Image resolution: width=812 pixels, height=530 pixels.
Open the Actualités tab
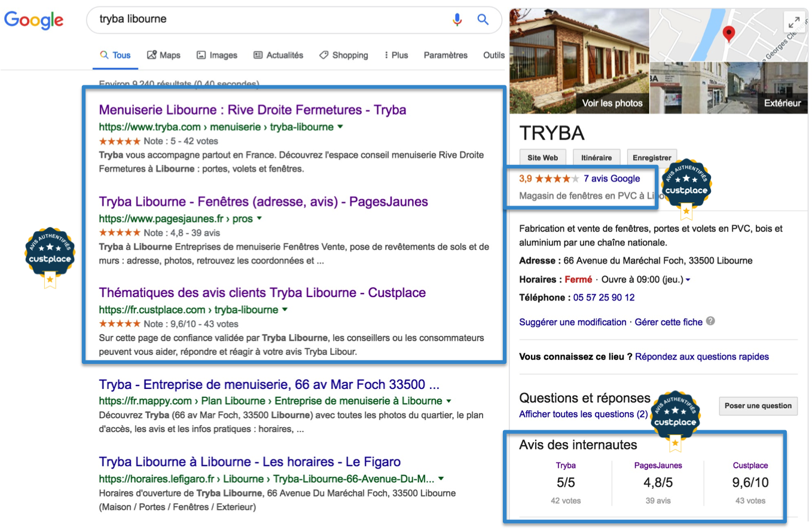(278, 55)
